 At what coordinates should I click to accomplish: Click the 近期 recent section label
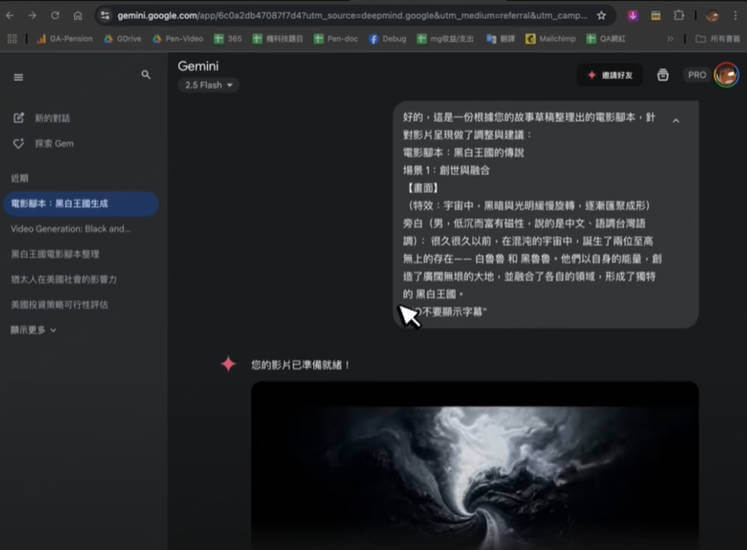[20, 178]
